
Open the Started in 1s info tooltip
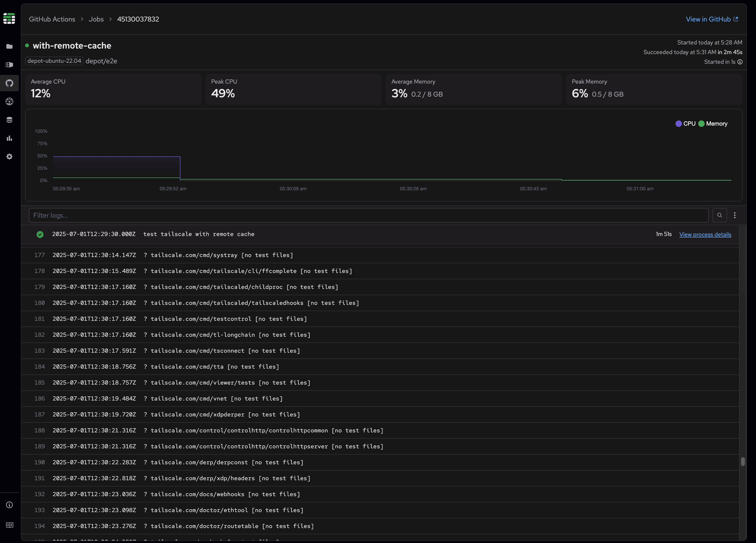[x=740, y=62]
